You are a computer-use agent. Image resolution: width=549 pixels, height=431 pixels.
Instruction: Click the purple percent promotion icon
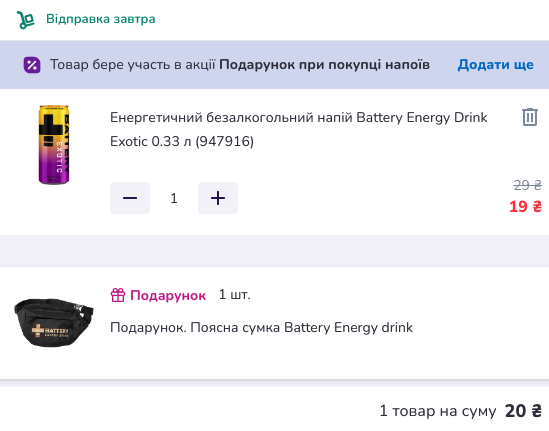click(x=32, y=65)
